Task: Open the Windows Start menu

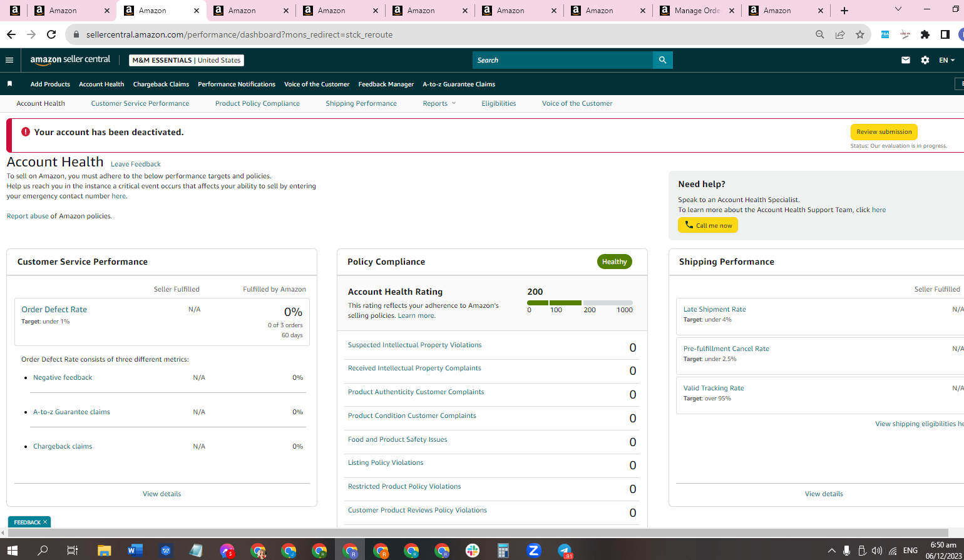Action: [x=12, y=551]
